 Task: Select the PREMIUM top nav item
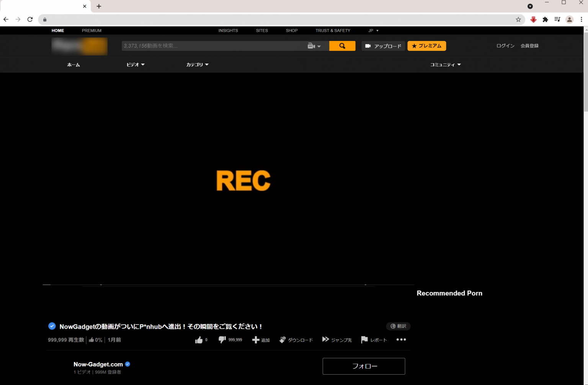pos(91,31)
